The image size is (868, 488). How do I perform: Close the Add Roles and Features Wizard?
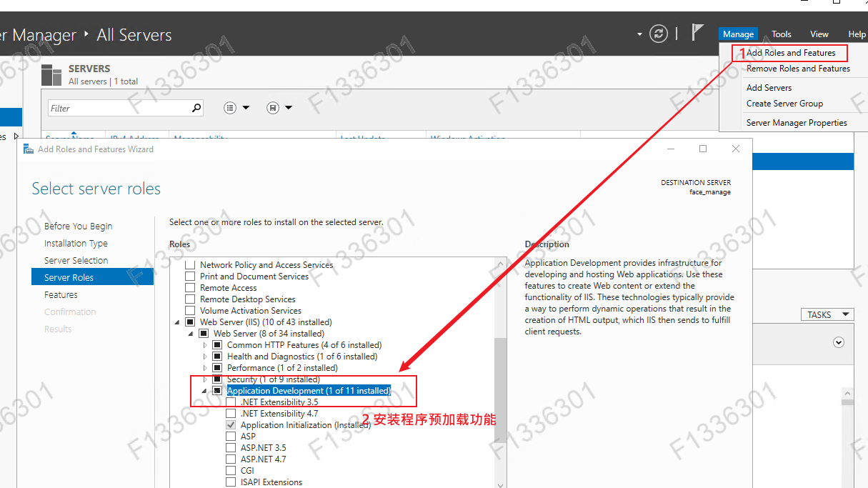736,149
